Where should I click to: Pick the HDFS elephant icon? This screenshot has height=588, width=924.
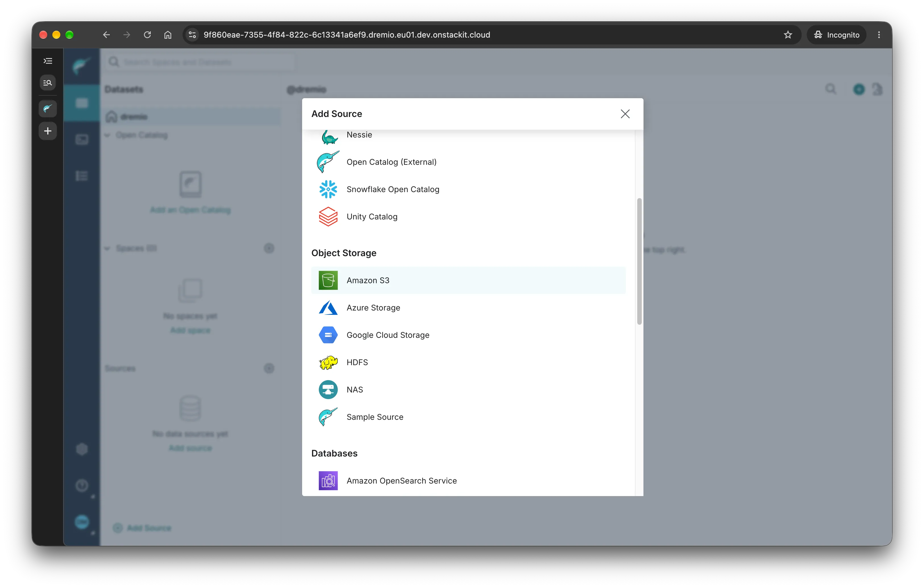328,362
